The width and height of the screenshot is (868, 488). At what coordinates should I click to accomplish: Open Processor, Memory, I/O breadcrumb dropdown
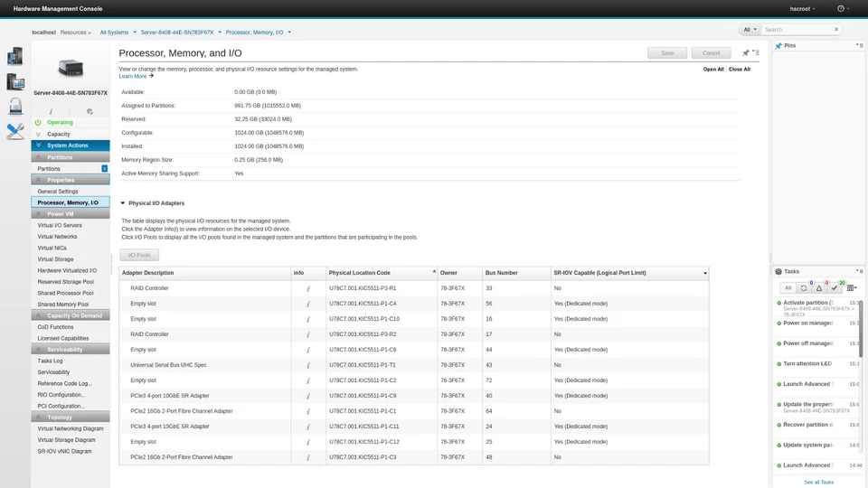point(289,33)
